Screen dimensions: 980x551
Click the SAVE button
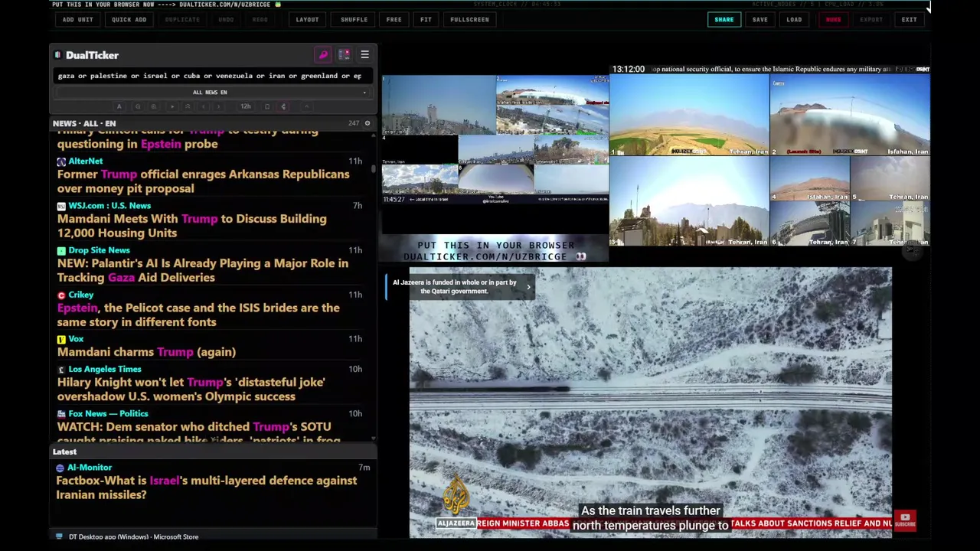(x=759, y=20)
